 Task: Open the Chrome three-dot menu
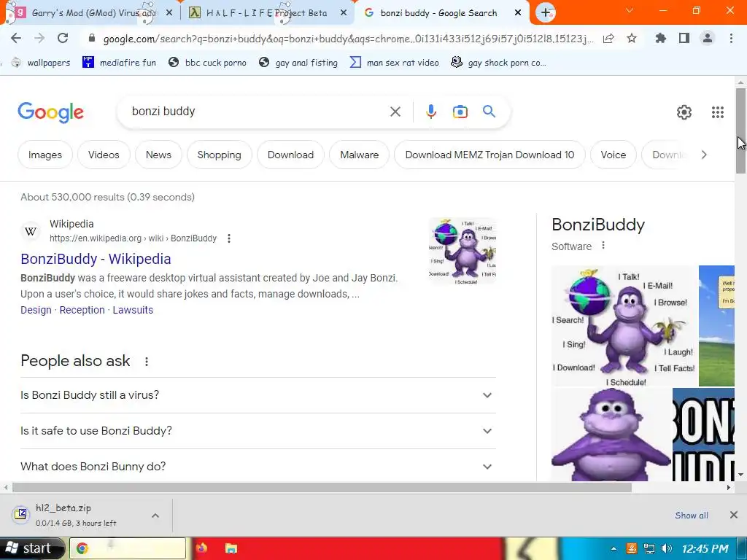tap(731, 38)
